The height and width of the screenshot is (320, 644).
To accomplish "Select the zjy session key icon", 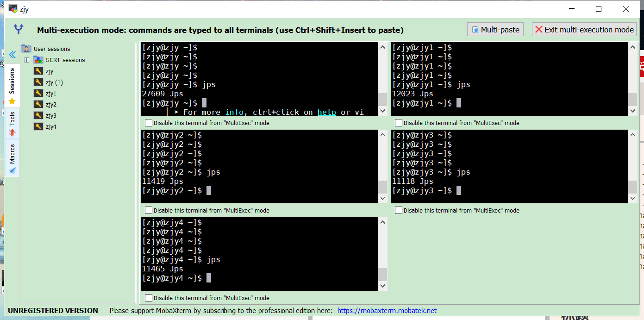I will click(x=38, y=71).
